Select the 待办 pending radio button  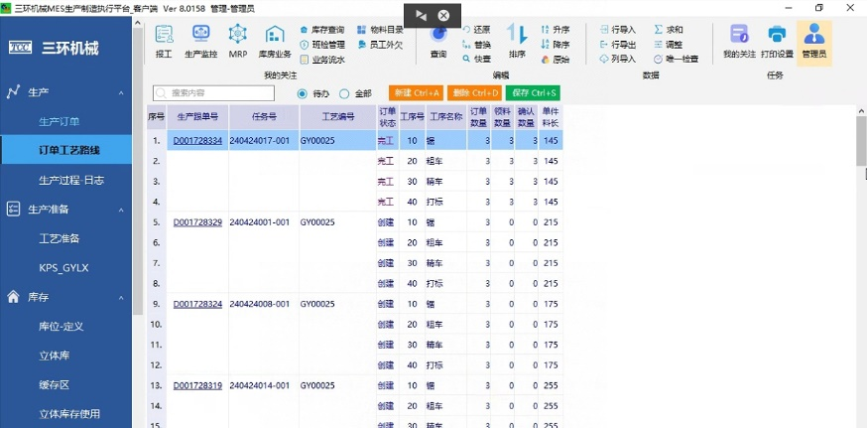pyautogui.click(x=302, y=93)
